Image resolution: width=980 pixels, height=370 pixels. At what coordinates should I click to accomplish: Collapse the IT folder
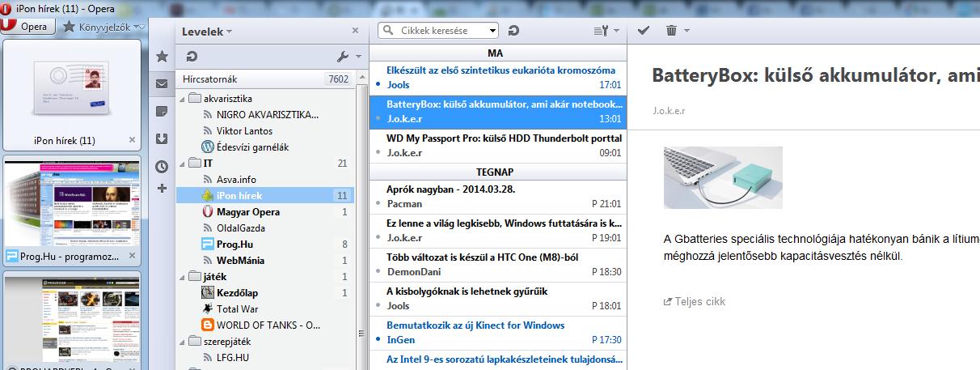pos(182,164)
